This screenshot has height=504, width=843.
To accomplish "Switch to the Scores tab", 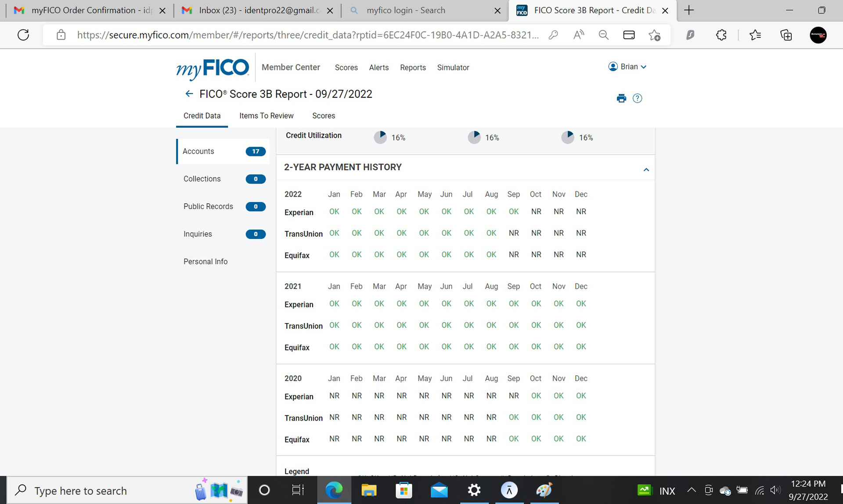I will point(323,116).
